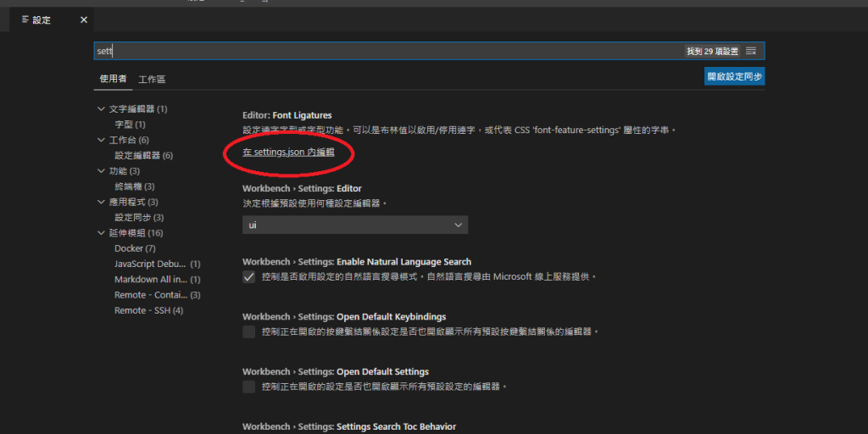
Task: Click the clear search filter icon
Action: [751, 52]
